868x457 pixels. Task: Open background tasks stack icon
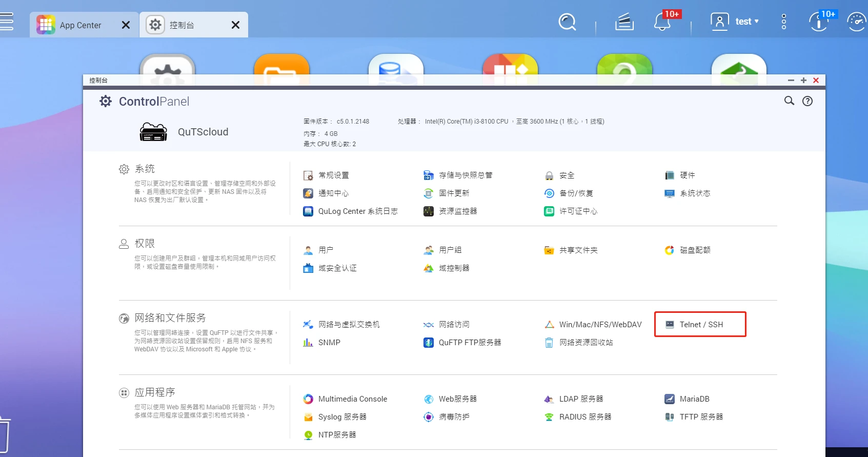click(624, 22)
